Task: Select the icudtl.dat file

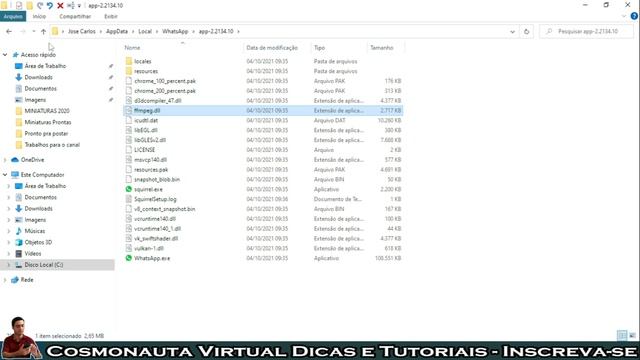Action: pyautogui.click(x=146, y=120)
